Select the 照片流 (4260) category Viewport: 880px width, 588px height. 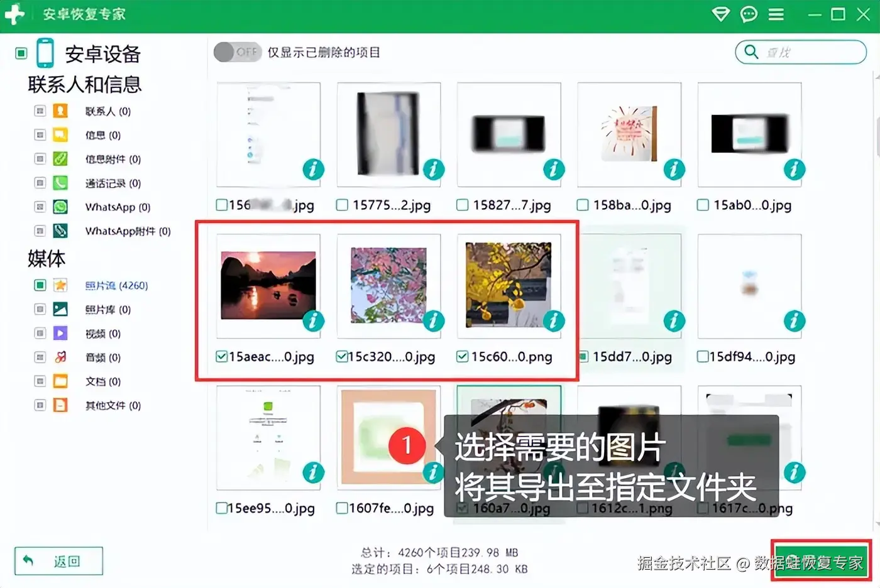116,285
